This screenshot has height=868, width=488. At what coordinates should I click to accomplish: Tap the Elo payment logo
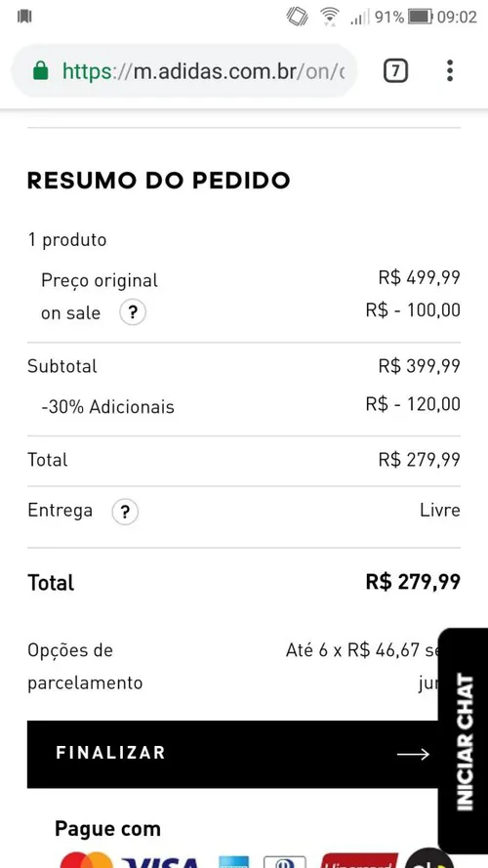coord(428,861)
